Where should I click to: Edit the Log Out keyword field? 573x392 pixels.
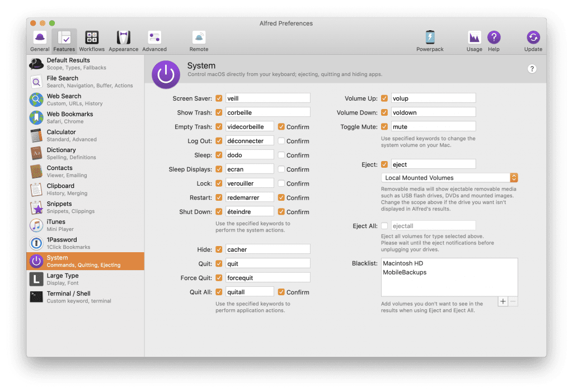(x=250, y=141)
